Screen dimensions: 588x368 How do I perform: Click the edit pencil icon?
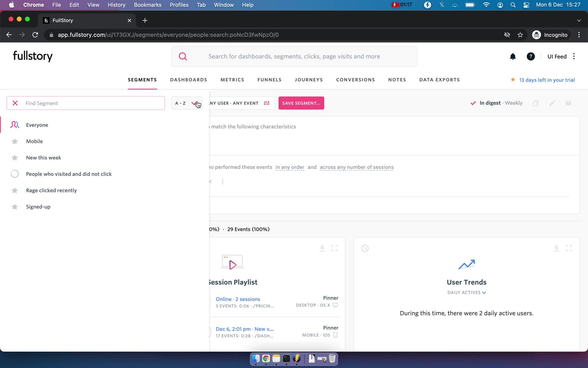point(552,103)
